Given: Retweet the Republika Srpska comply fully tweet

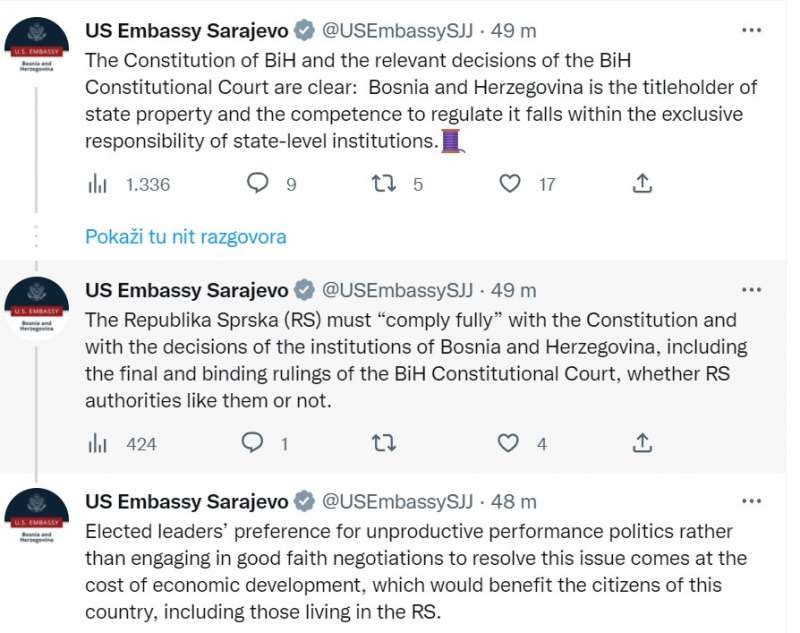Looking at the screenshot, I should pyautogui.click(x=384, y=443).
